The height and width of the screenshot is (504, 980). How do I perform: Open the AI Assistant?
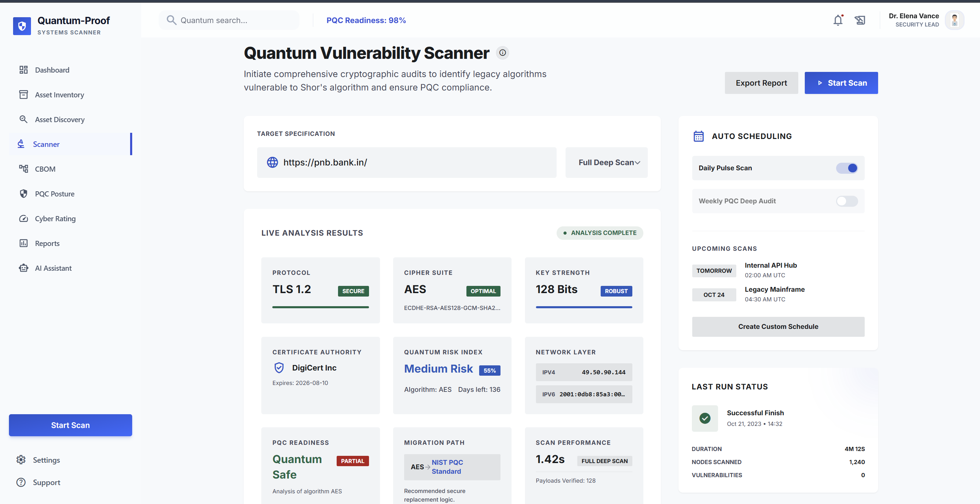pos(54,268)
